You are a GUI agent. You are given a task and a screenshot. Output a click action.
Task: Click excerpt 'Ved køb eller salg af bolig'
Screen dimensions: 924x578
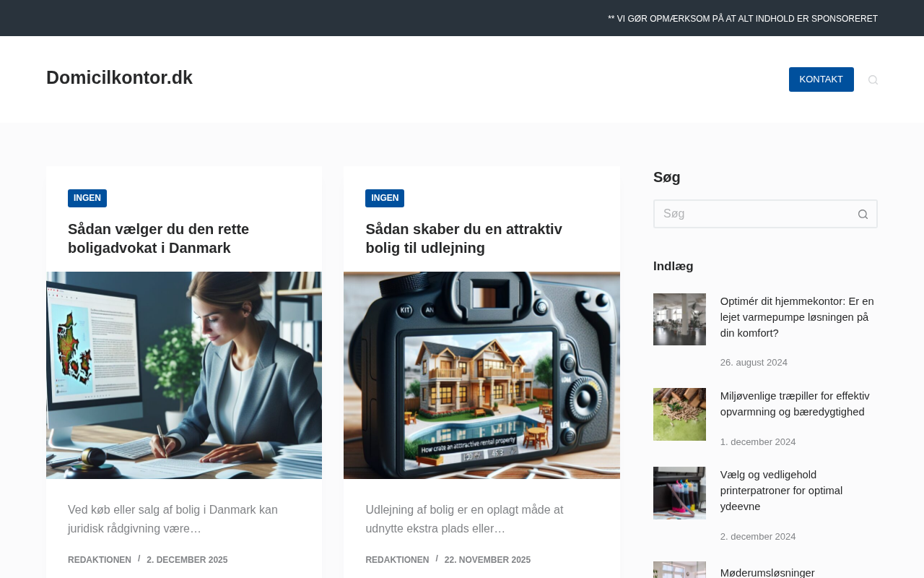[x=173, y=519]
